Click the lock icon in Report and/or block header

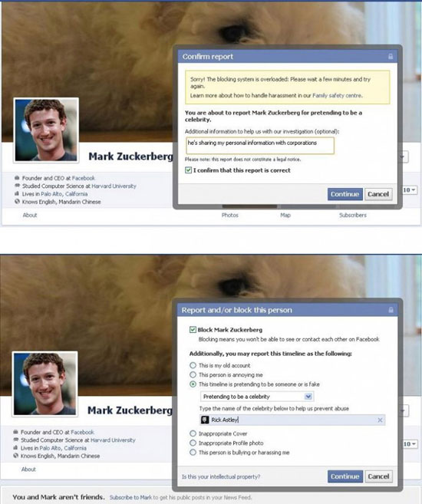391,310
